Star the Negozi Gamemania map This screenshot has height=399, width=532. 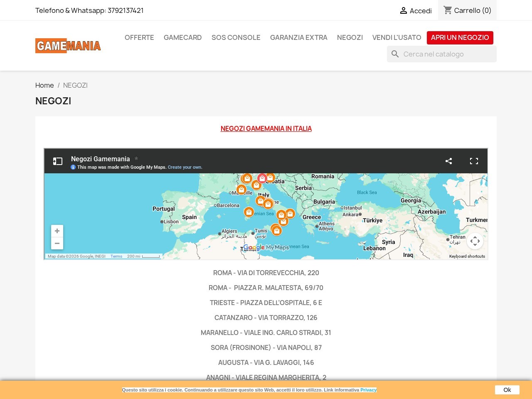pyautogui.click(x=136, y=159)
